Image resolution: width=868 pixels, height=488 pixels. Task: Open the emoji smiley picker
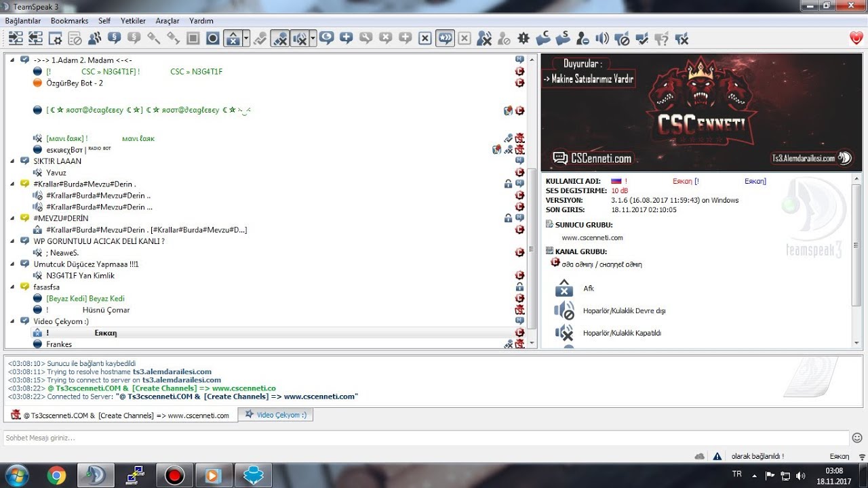[x=857, y=438]
